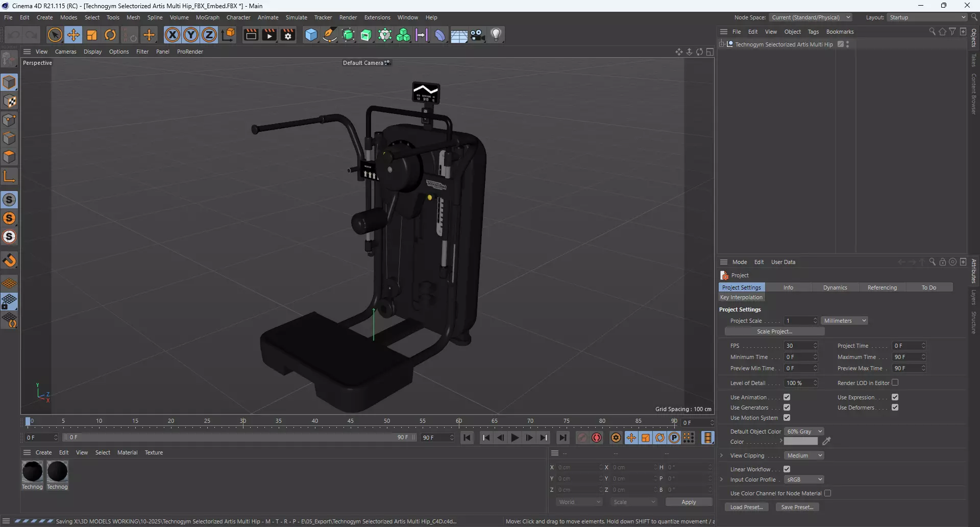
Task: Switch to the Dynamics tab
Action: tap(835, 288)
